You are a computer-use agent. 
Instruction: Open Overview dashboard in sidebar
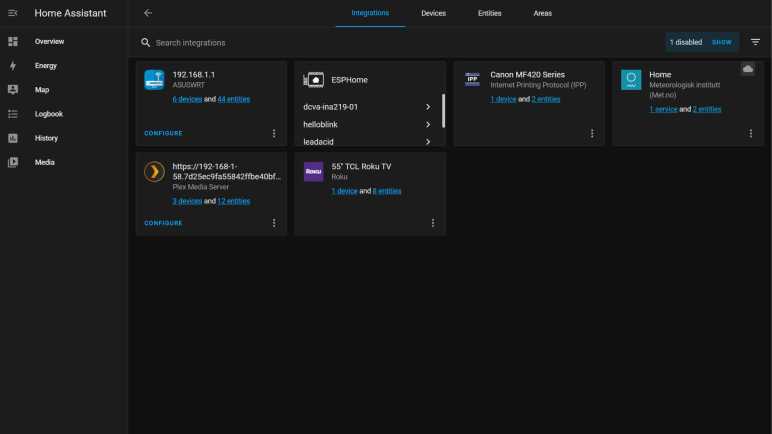(49, 42)
